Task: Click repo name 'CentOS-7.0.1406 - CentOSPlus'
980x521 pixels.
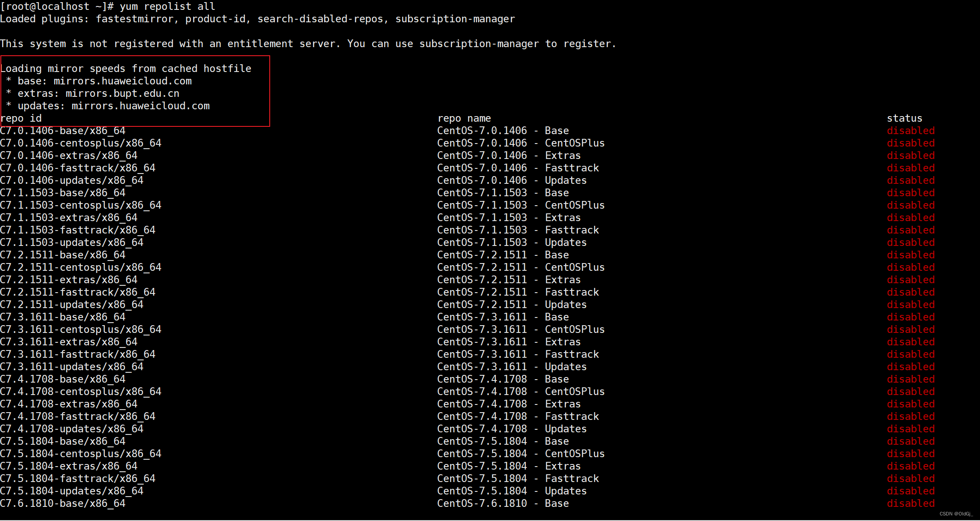Action: (521, 143)
